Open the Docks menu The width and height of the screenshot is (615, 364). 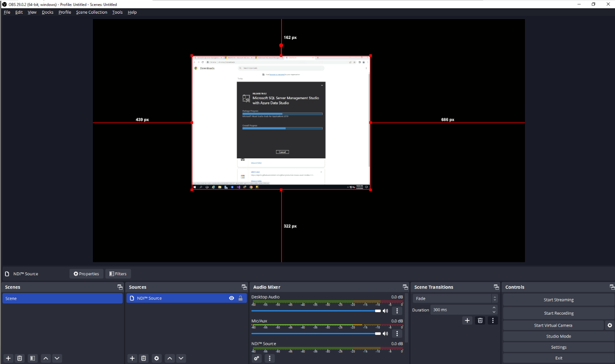coord(48,12)
